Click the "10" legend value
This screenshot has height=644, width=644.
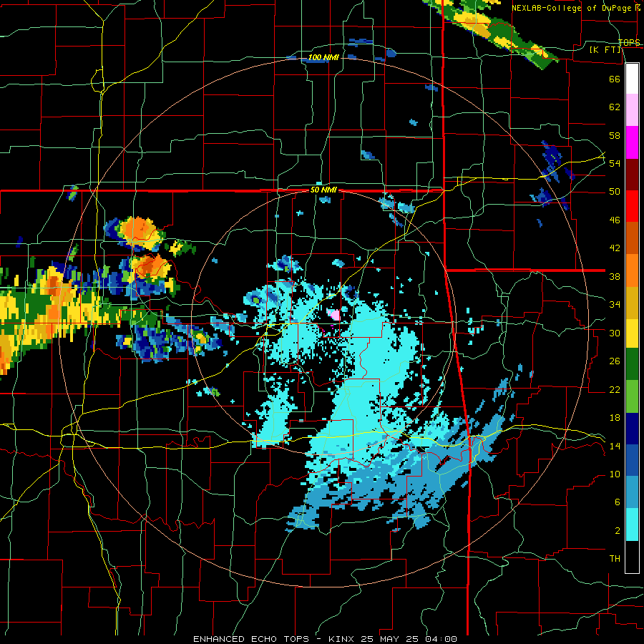click(615, 474)
